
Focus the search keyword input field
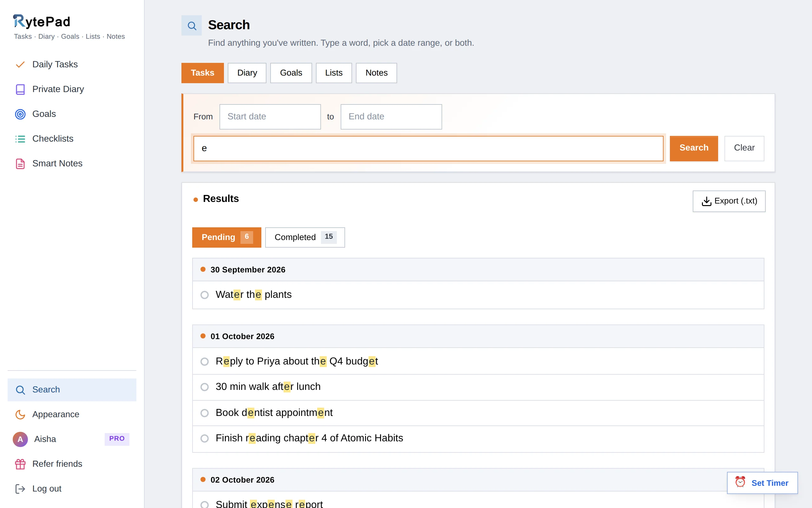click(x=428, y=148)
